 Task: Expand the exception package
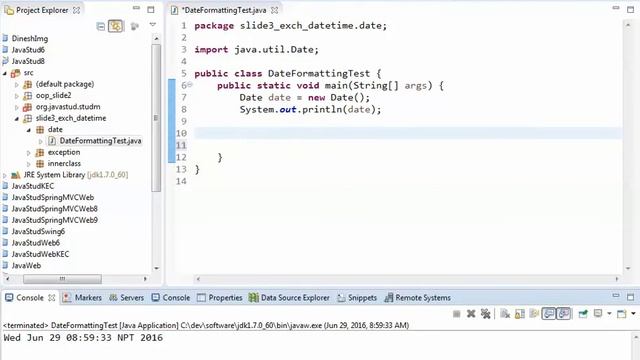click(29, 153)
